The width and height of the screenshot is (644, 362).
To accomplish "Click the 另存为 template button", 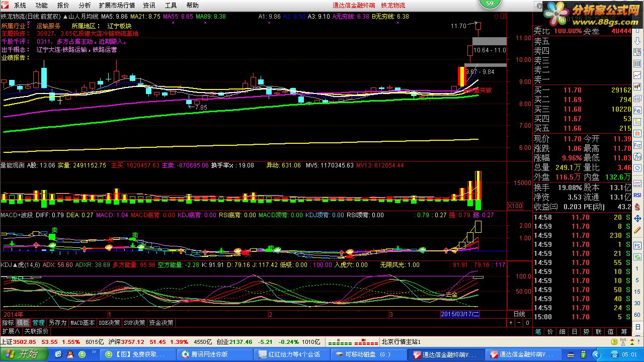I will point(57,322).
